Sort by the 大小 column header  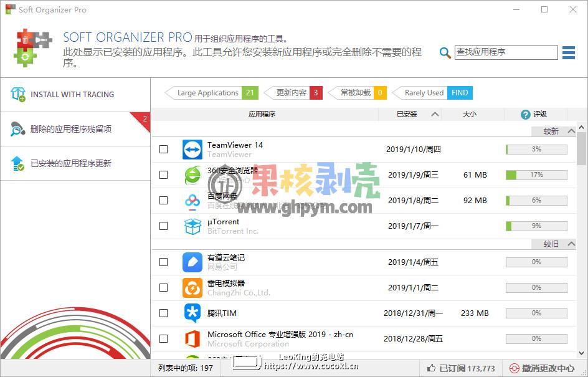point(470,114)
